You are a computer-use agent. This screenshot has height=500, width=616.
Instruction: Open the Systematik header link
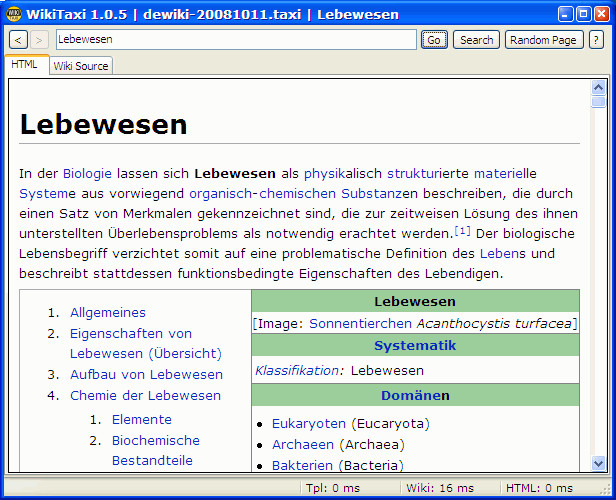click(415, 345)
